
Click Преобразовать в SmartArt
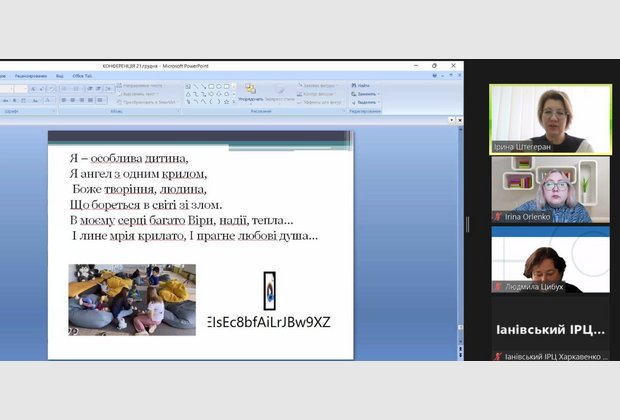click(x=146, y=102)
